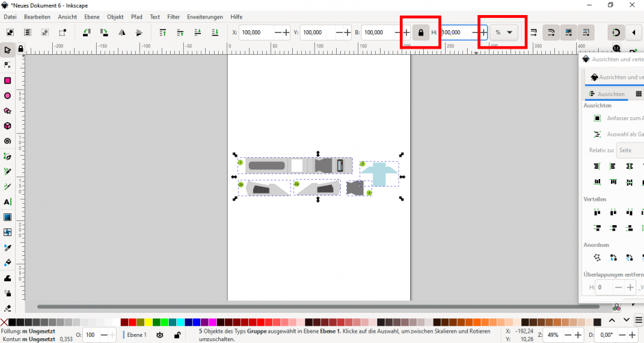This screenshot has width=644, height=343.
Task: Decrease the Y position with minus
Action: pyautogui.click(x=339, y=32)
